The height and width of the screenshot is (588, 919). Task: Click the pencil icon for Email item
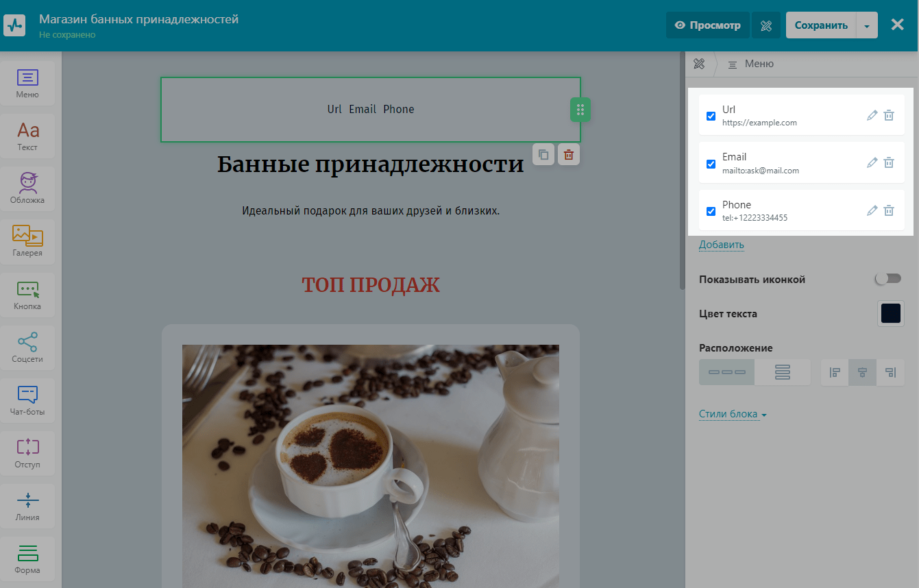[872, 162]
